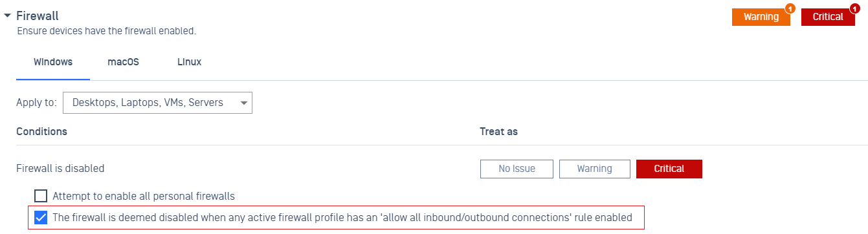Enable Attempt to enable all personal firewalls
868x234 pixels.
point(41,196)
